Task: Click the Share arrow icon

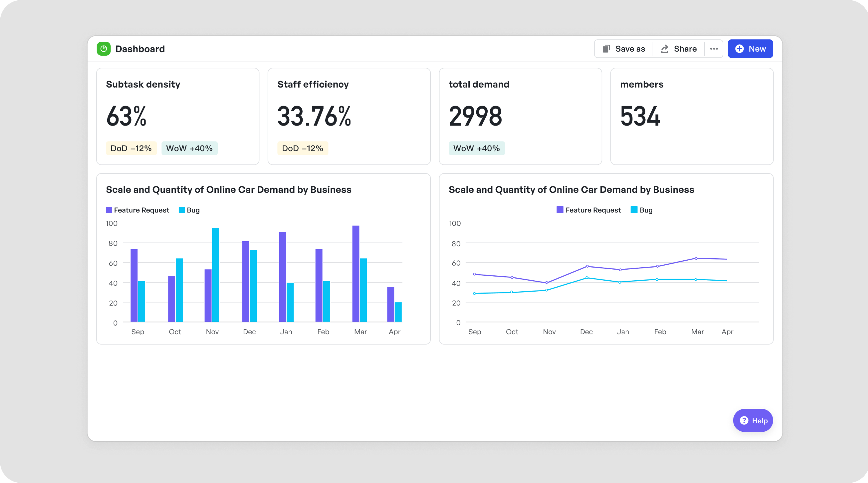Action: [x=664, y=49]
